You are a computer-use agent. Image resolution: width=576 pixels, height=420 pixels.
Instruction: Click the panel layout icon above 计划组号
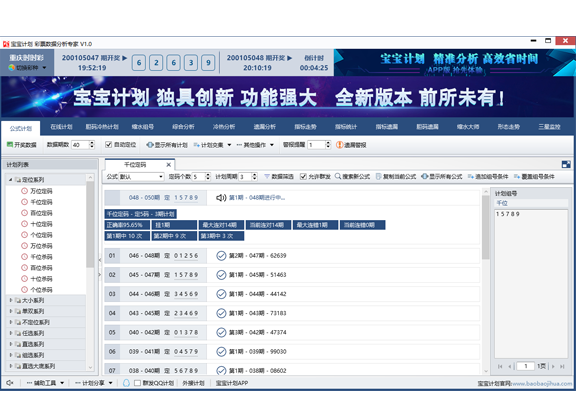[566, 164]
